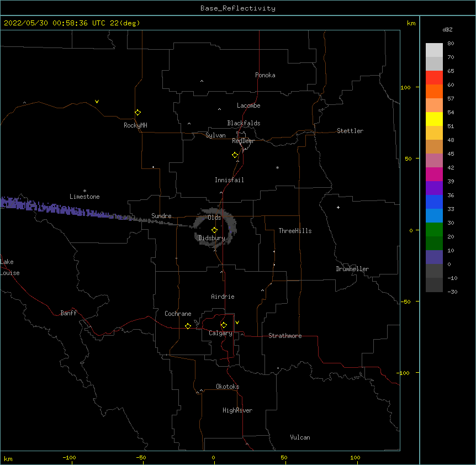The height and width of the screenshot is (465, 476).
Task: Click the Lake Louise label at left edge
Action: (10, 267)
